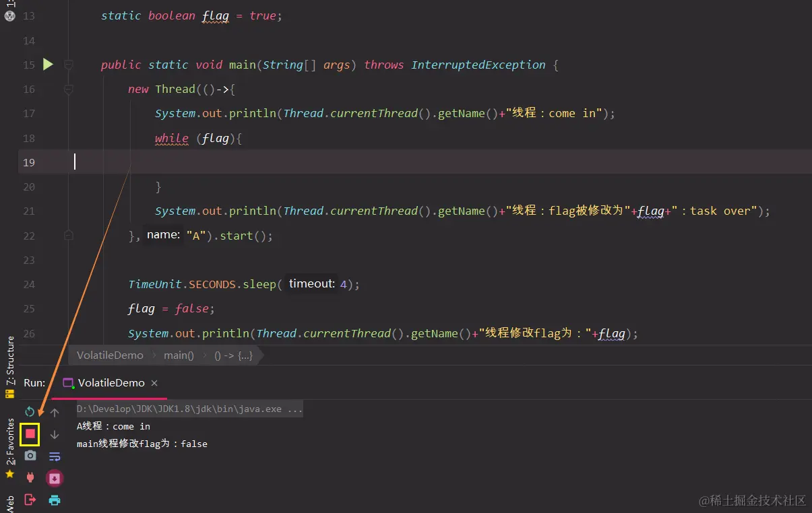Click line number 24 in the gutter
This screenshot has height=513, width=812.
pyautogui.click(x=28, y=284)
